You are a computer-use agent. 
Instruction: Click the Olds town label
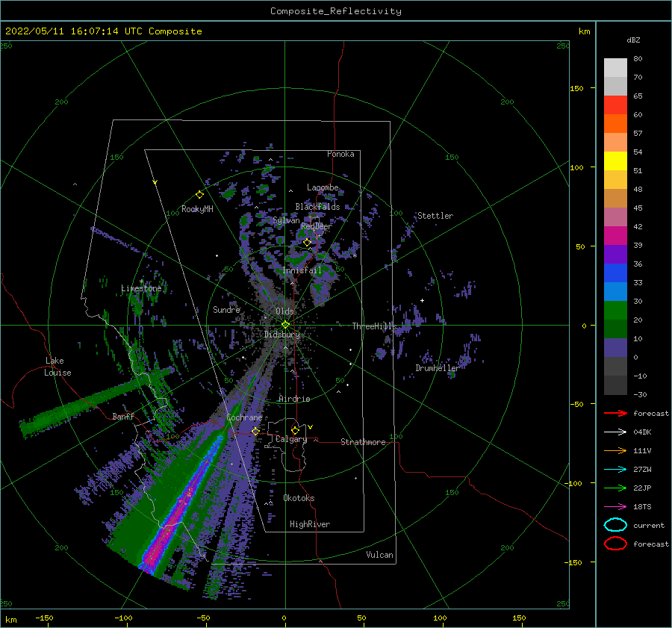(284, 311)
